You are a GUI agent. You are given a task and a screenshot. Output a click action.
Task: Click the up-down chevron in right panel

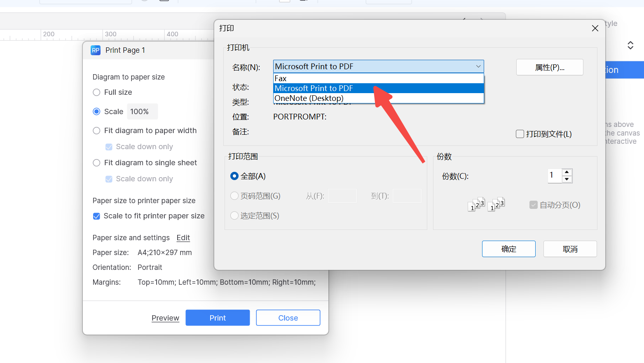[630, 45]
